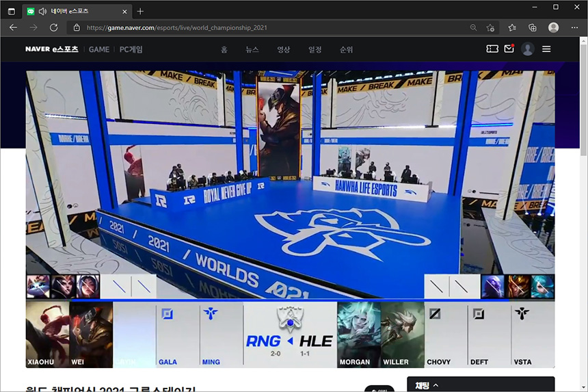Click the DEFT player slot

[x=490, y=335]
